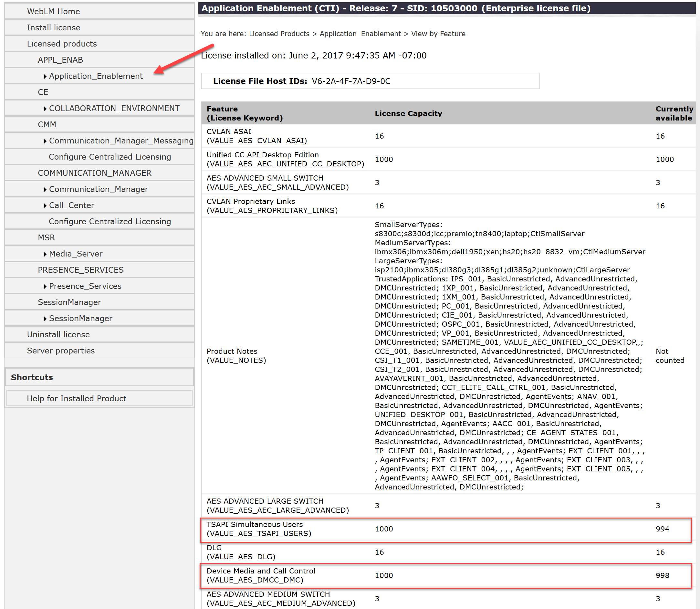Image resolution: width=700 pixels, height=609 pixels.
Task: Click Device Media and Call Control feature
Action: [x=261, y=571]
